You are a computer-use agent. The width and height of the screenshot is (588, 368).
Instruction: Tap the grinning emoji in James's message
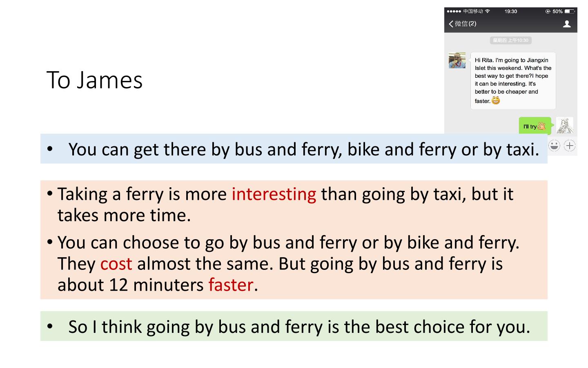496,101
